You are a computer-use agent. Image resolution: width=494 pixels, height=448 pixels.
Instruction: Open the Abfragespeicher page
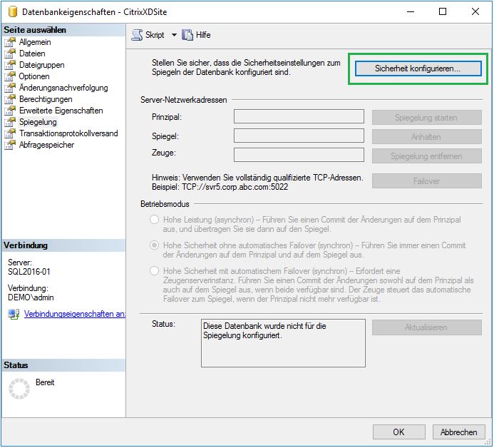[46, 145]
